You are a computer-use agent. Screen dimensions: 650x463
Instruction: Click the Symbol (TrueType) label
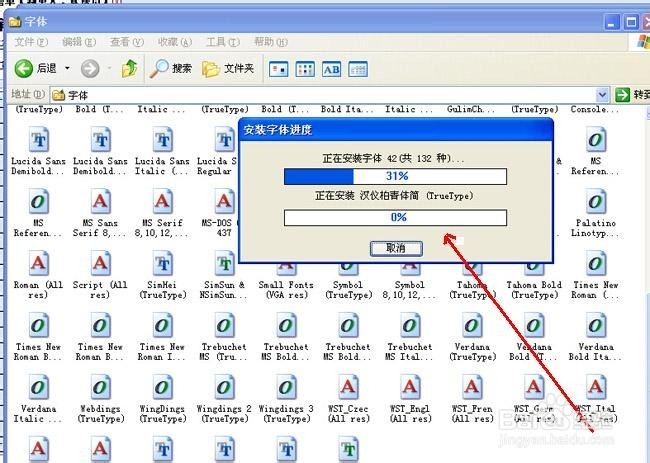348,290
